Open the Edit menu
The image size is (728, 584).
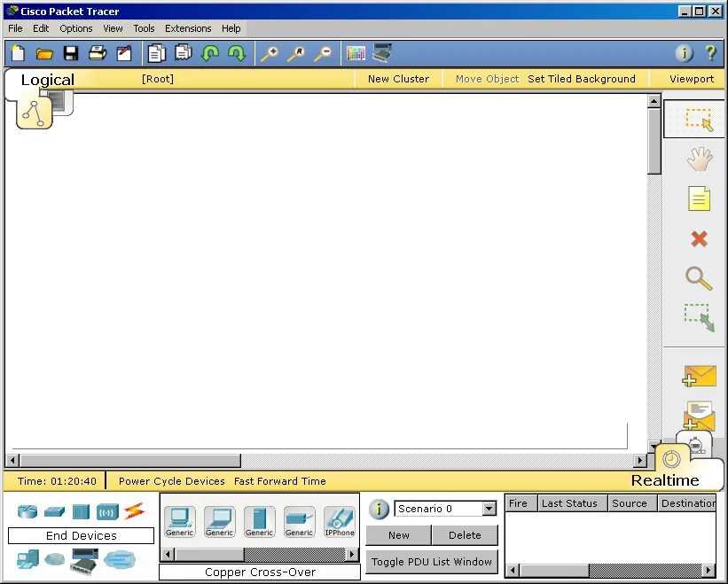(41, 28)
